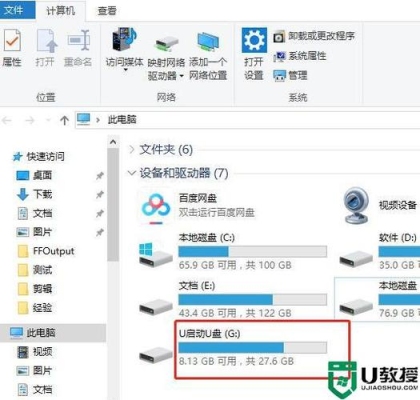The image size is (420, 400).
Task: Select 本地磁盘 (C:) drive
Action: click(233, 251)
